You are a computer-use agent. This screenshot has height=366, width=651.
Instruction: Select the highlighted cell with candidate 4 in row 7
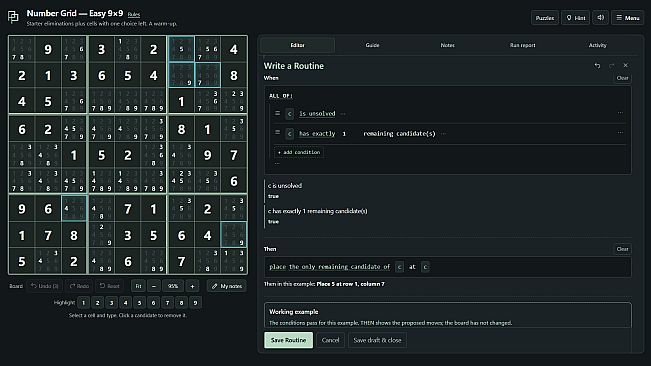tap(74, 208)
